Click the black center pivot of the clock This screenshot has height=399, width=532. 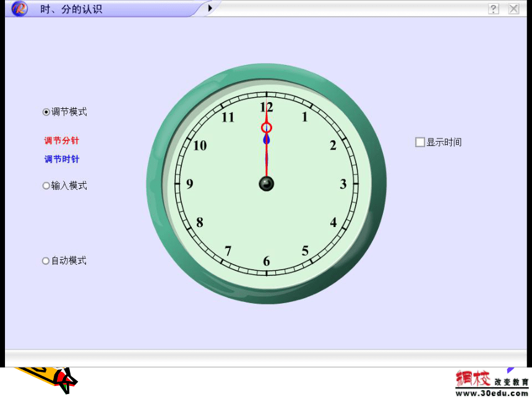[267, 184]
